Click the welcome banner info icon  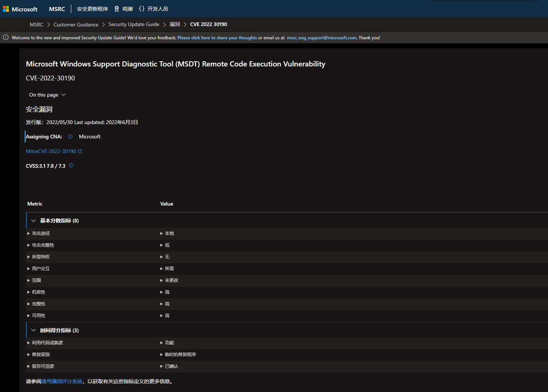6,37
